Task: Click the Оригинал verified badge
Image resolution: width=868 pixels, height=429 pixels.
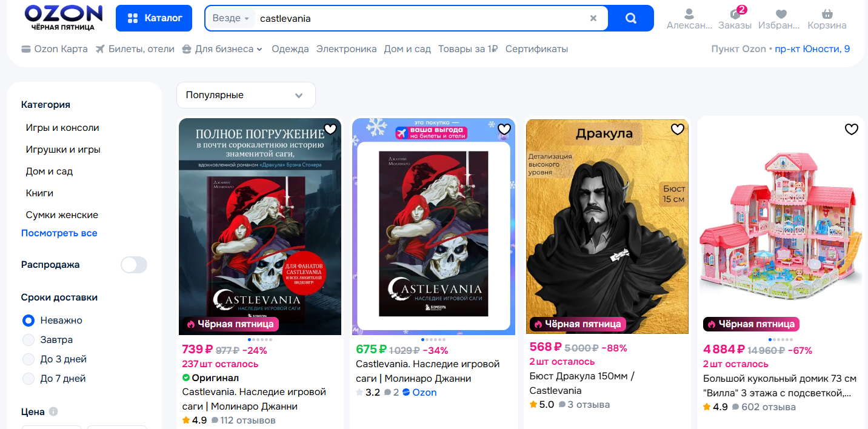Action: (211, 377)
